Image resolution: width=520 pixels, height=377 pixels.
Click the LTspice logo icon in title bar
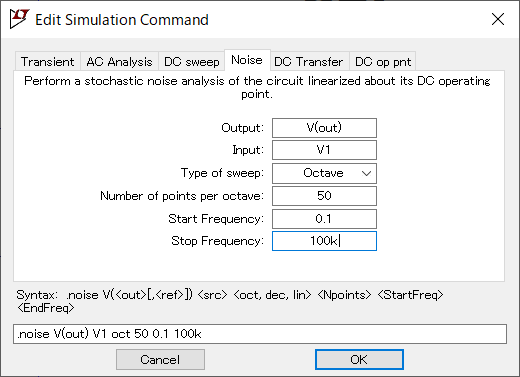19,19
